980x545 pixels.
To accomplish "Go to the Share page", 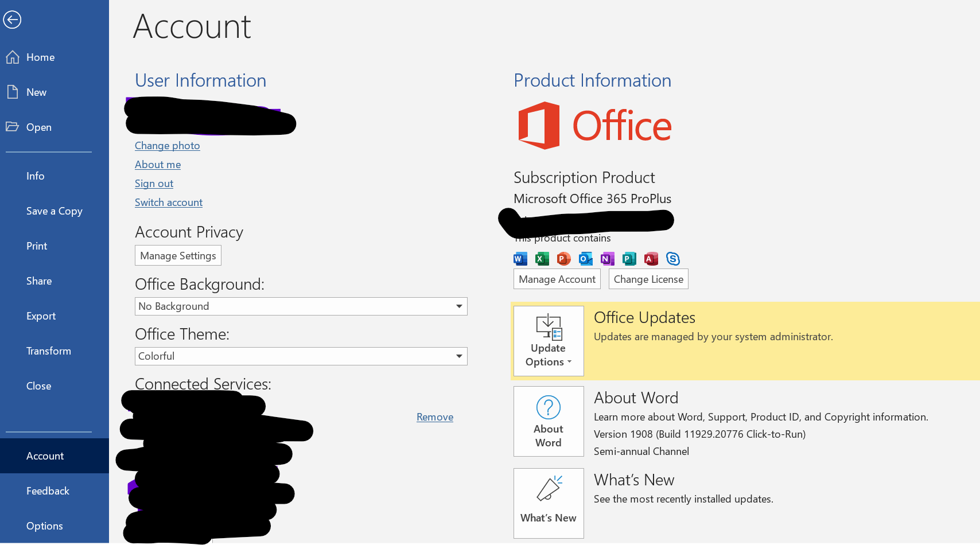I will 55,281.
